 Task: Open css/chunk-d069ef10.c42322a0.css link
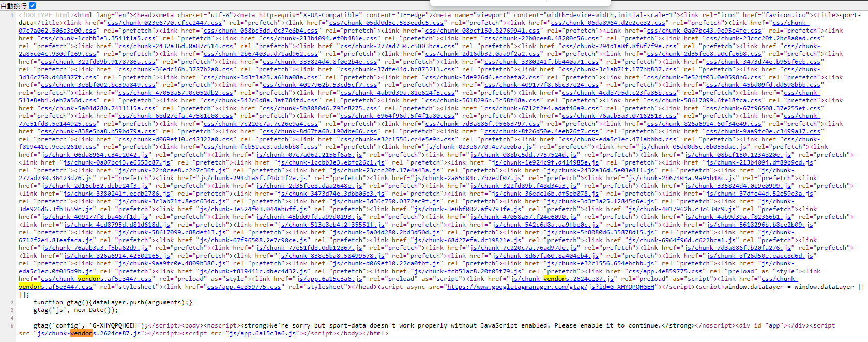176,139
